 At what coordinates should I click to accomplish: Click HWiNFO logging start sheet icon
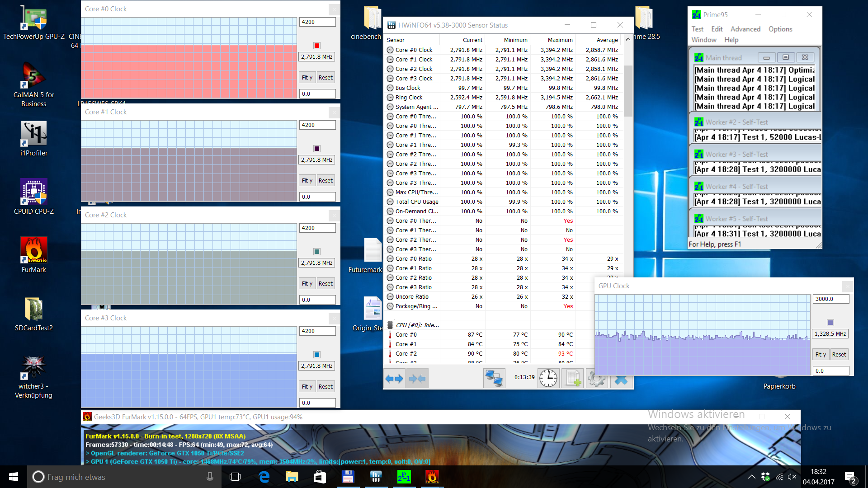573,379
